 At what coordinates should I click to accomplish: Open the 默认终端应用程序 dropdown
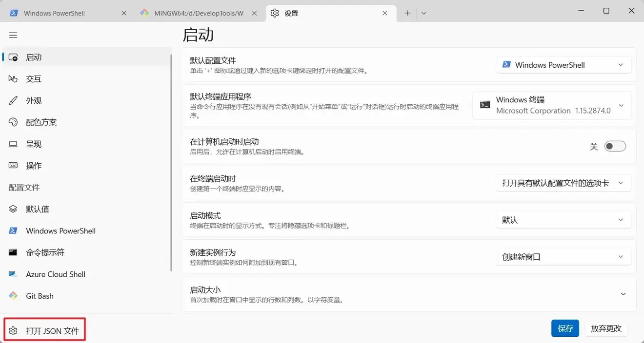coord(552,105)
